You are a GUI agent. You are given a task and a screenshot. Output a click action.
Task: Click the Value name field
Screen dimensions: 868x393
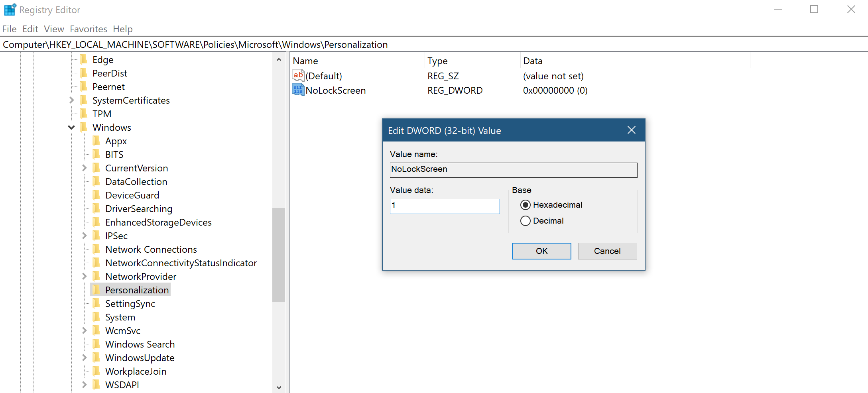[x=514, y=170]
